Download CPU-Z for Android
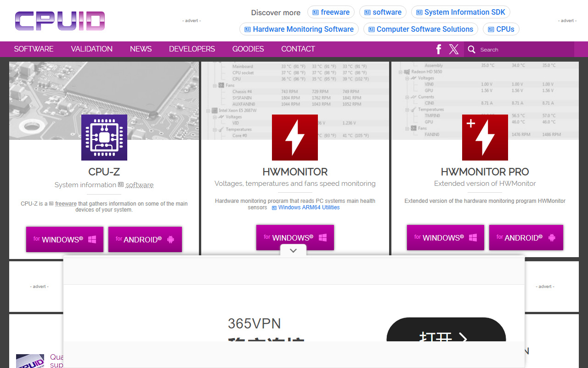The height and width of the screenshot is (368, 588). coord(145,239)
